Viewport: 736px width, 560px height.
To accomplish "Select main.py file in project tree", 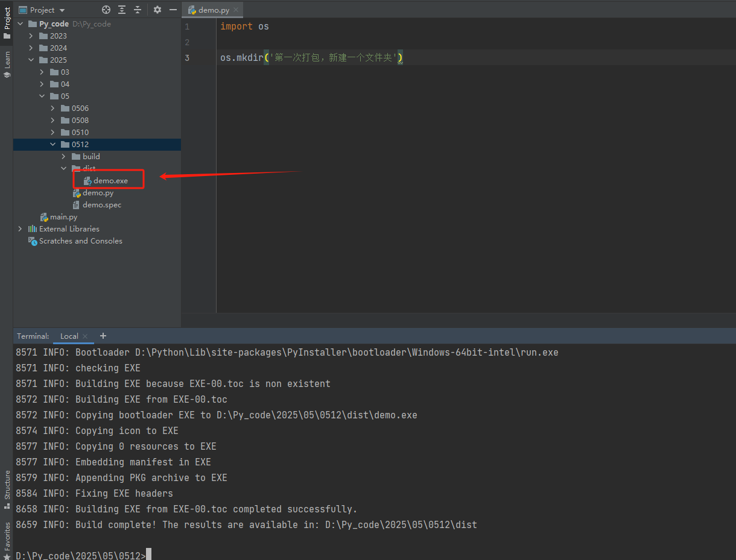I will (x=63, y=217).
